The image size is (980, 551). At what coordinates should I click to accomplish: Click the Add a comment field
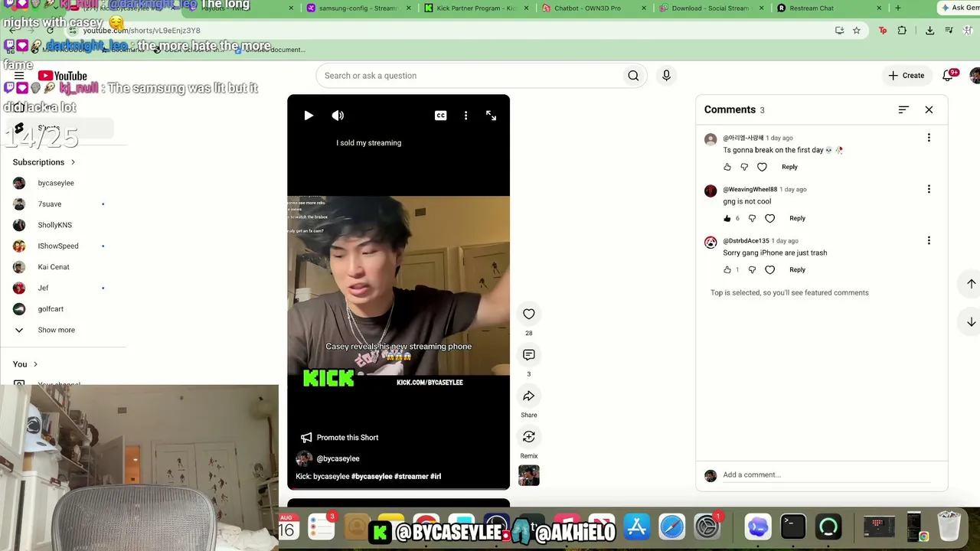click(x=826, y=475)
